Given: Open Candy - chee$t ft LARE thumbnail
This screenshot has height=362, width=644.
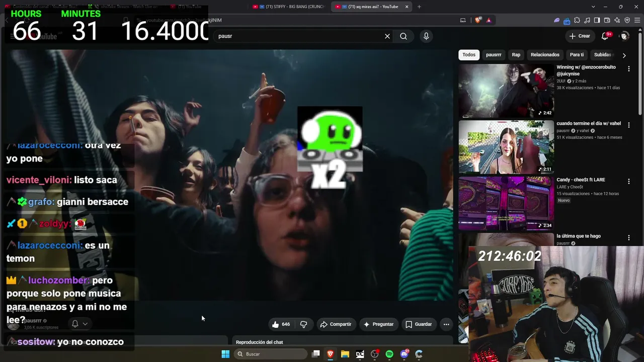Looking at the screenshot, I should (x=506, y=203).
